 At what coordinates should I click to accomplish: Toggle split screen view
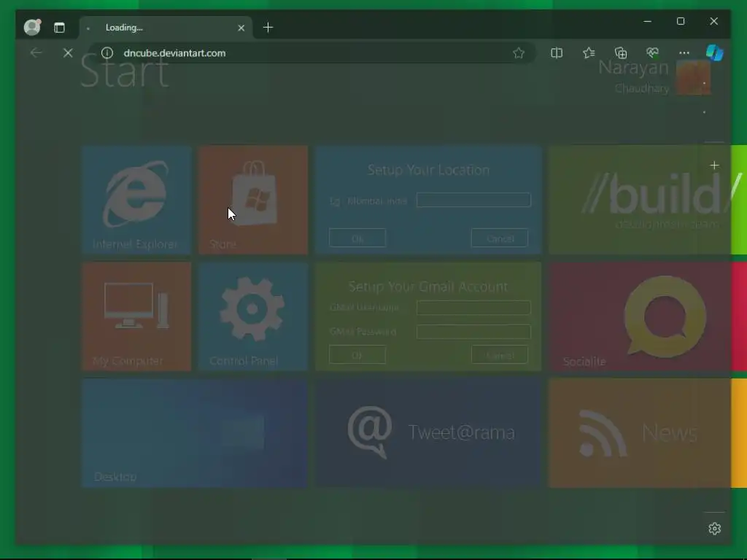tap(557, 52)
